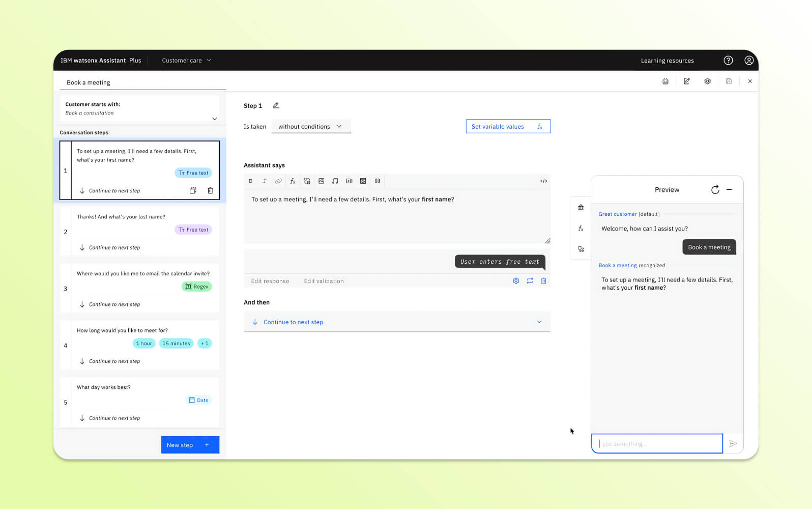Screen dimensions: 812x509
Task: Close the action editor with X
Action: pos(749,81)
